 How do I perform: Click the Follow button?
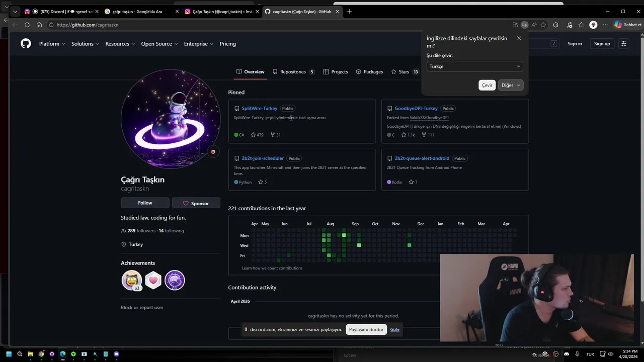click(145, 203)
